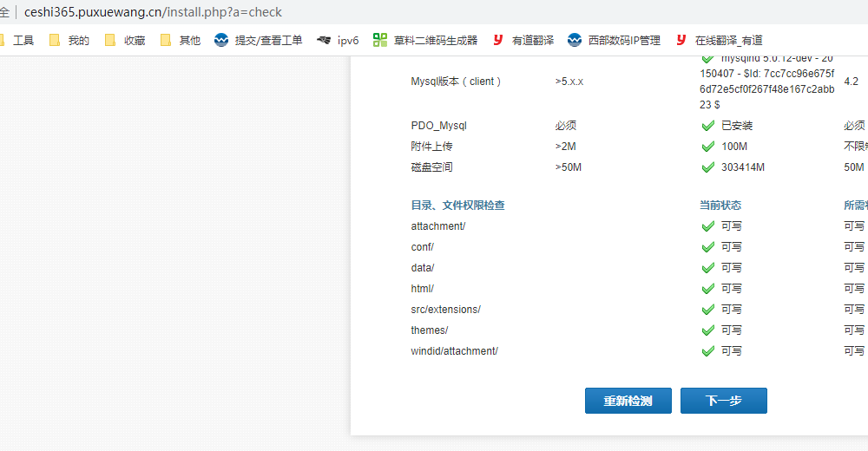Select the conf/ directory name
This screenshot has height=451, width=868.
(x=423, y=247)
